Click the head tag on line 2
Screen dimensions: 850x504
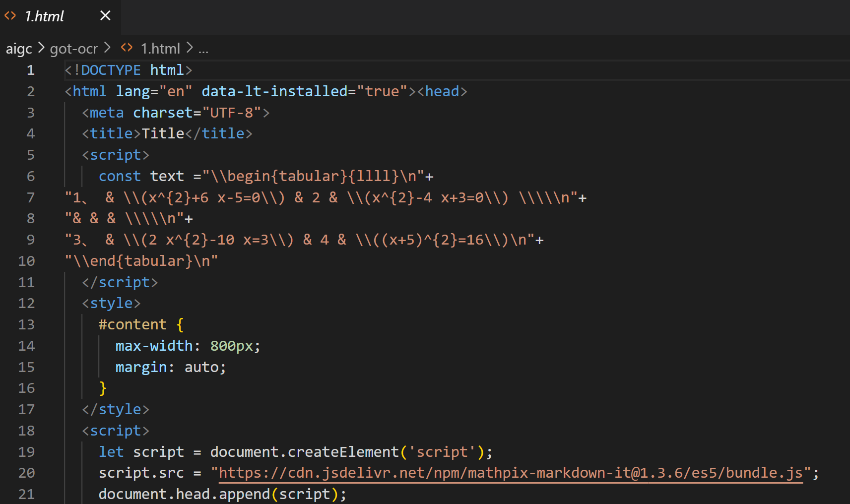[x=442, y=91]
